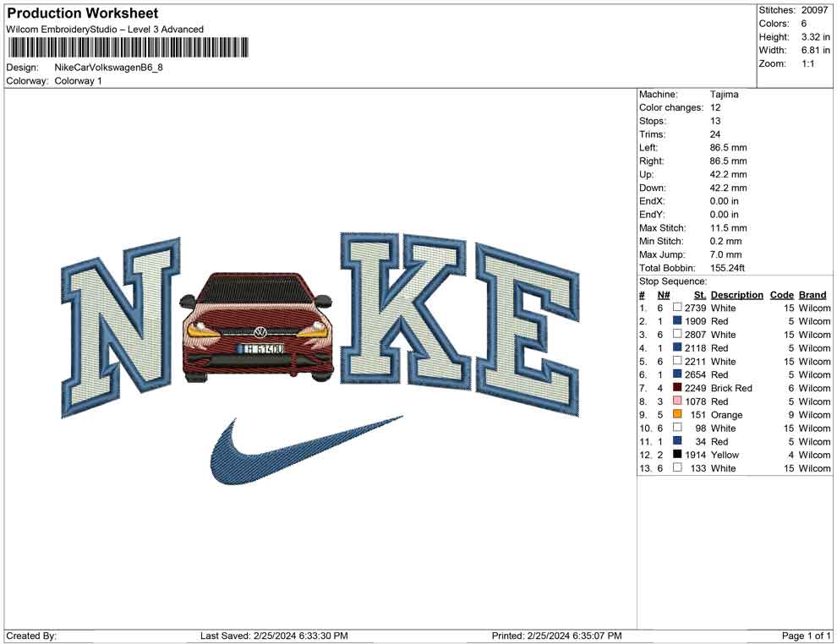Click the swatch in the 133 White row
837x644 pixels.
pos(677,467)
